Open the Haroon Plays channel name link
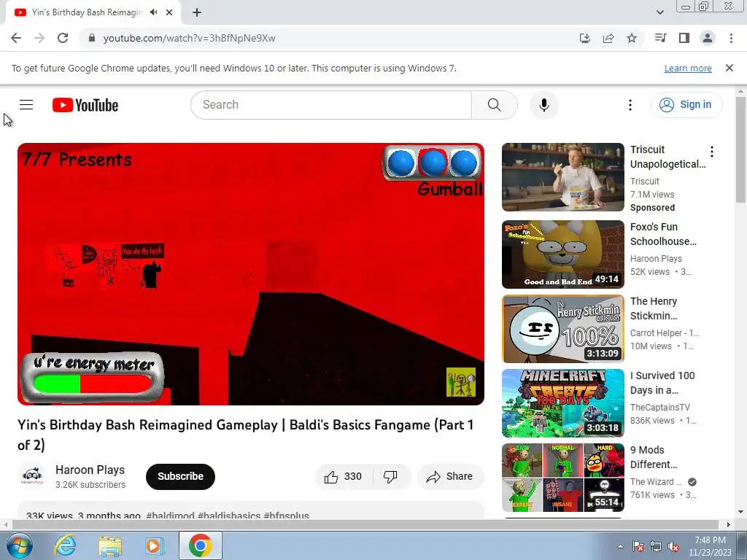 coord(90,470)
